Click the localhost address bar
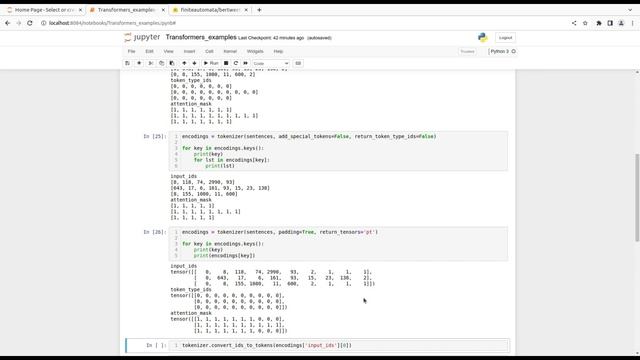Viewport: 640px width, 360px height. click(x=302, y=23)
